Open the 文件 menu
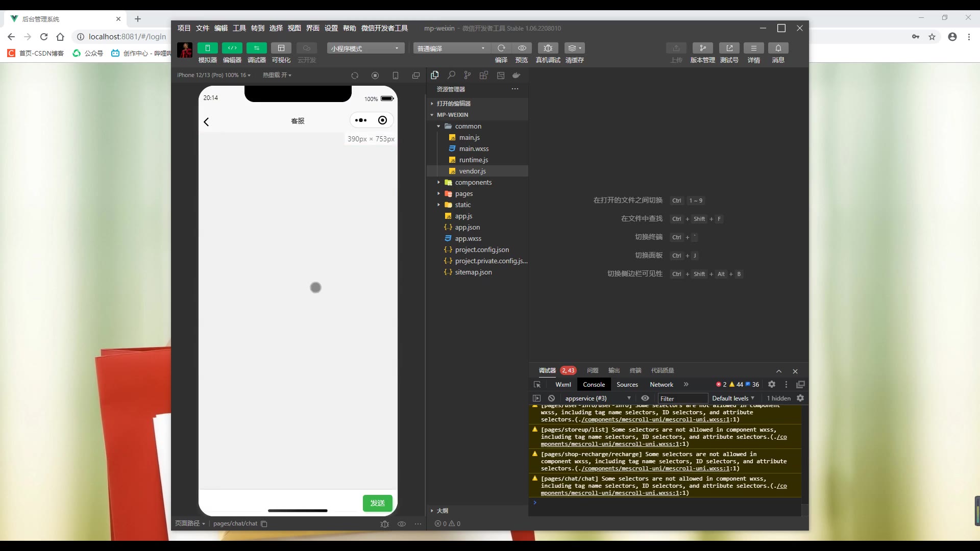 (202, 28)
